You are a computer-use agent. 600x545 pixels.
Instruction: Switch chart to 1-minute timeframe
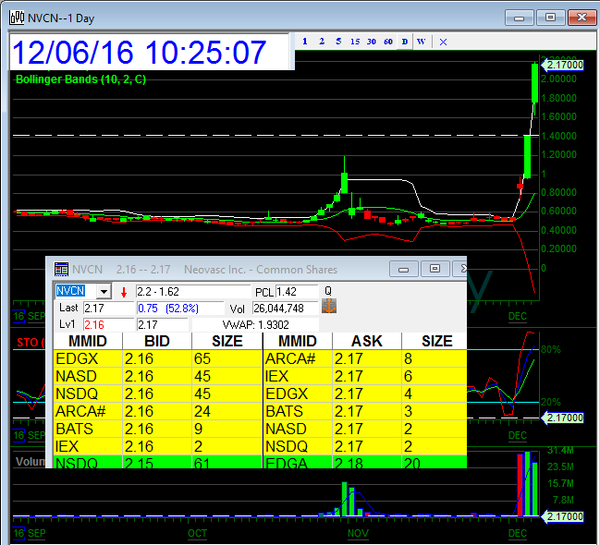click(x=305, y=42)
